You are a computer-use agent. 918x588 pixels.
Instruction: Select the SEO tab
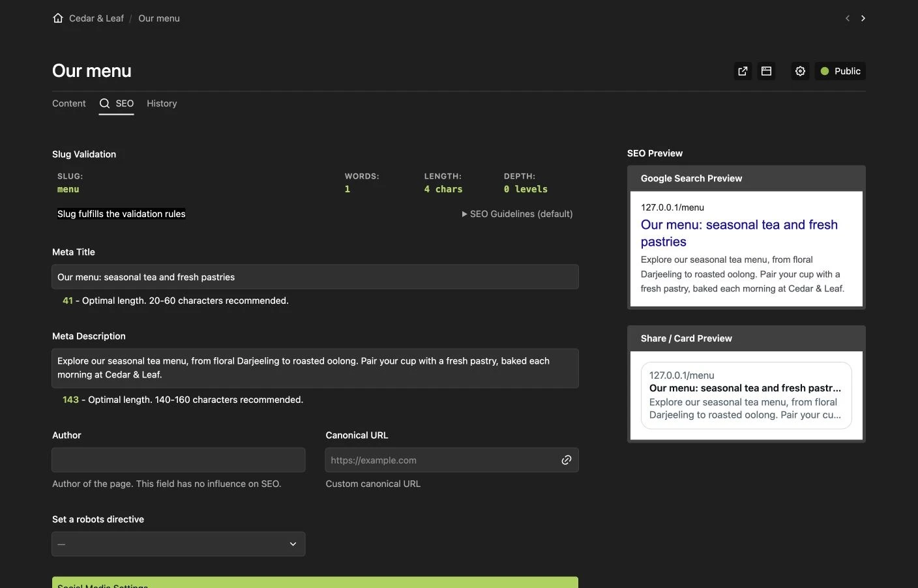click(117, 104)
